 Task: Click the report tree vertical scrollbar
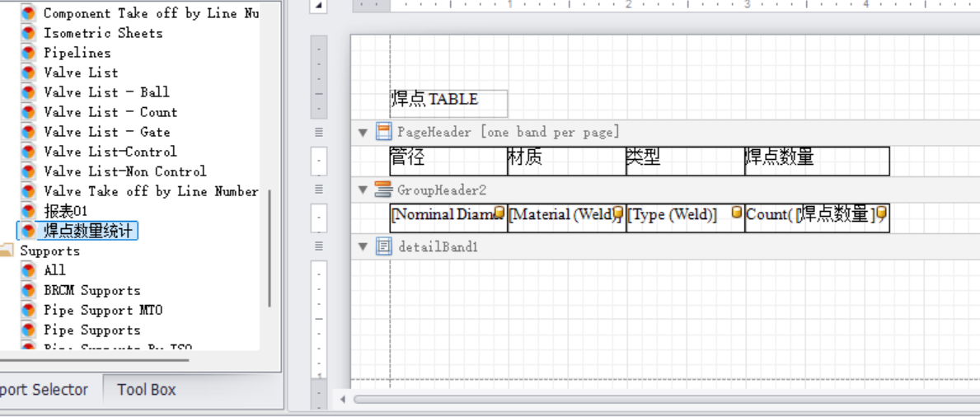coord(270,248)
